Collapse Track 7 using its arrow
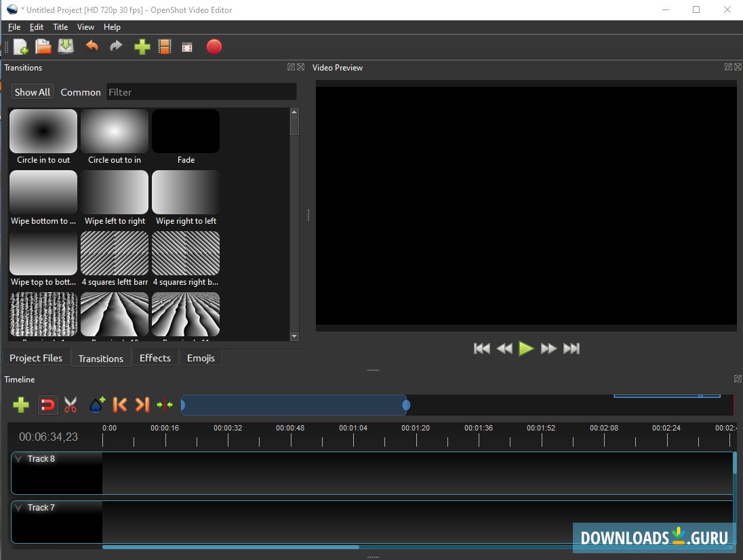This screenshot has height=560, width=743. pyautogui.click(x=18, y=507)
